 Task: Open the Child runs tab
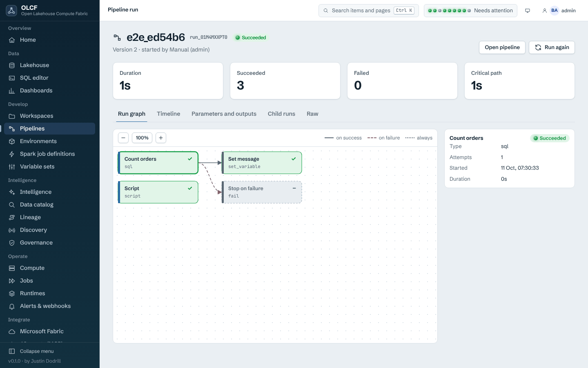coord(281,114)
